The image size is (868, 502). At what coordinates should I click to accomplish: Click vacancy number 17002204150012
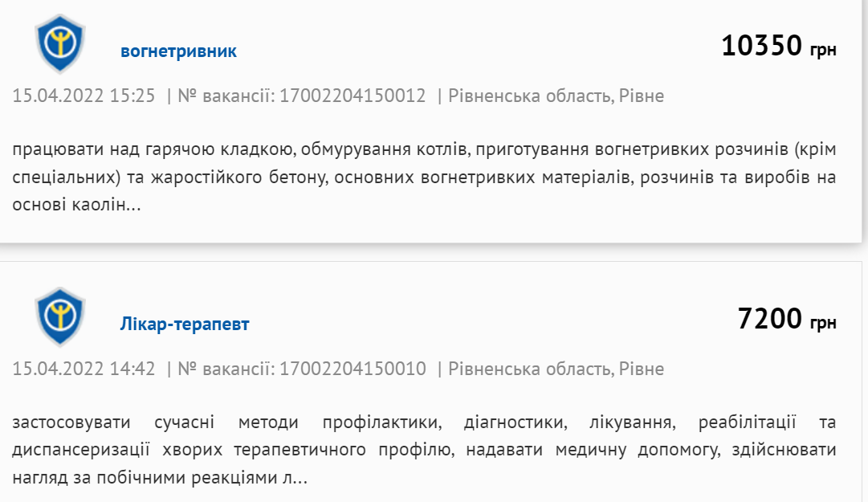coord(352,96)
